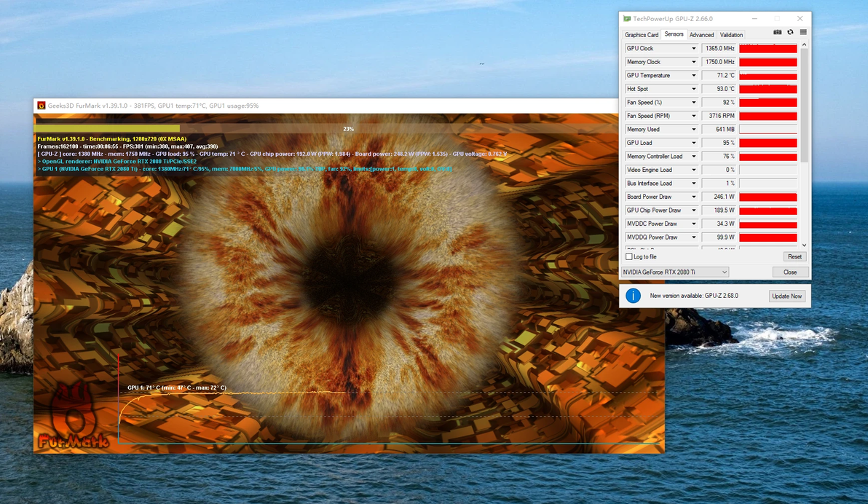Click the blue info icon in update bar
868x504 pixels.
(634, 296)
